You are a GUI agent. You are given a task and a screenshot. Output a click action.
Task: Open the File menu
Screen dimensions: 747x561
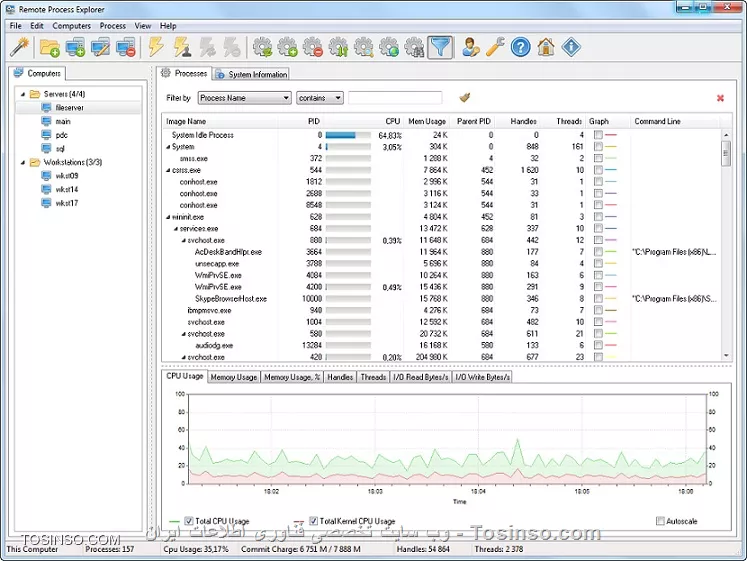16,26
